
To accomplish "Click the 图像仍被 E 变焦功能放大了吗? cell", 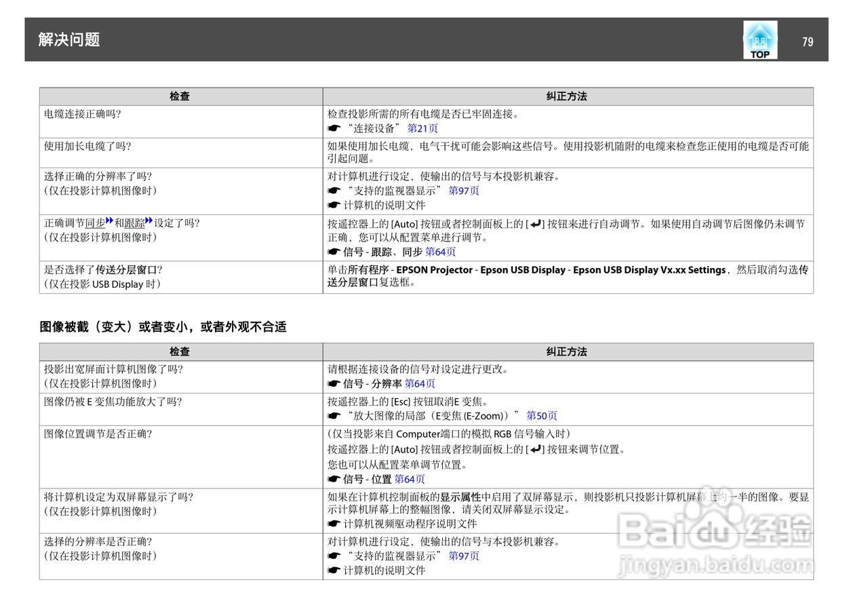I will coord(180,410).
